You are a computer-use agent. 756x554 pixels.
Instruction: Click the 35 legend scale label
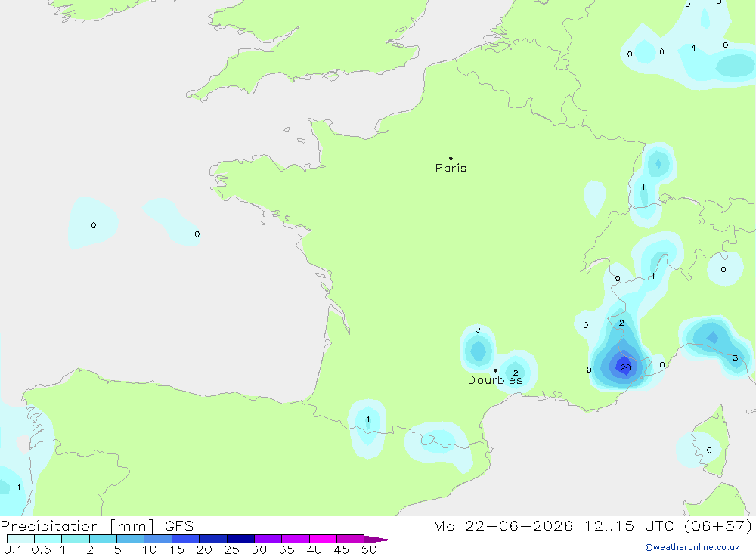point(287,549)
